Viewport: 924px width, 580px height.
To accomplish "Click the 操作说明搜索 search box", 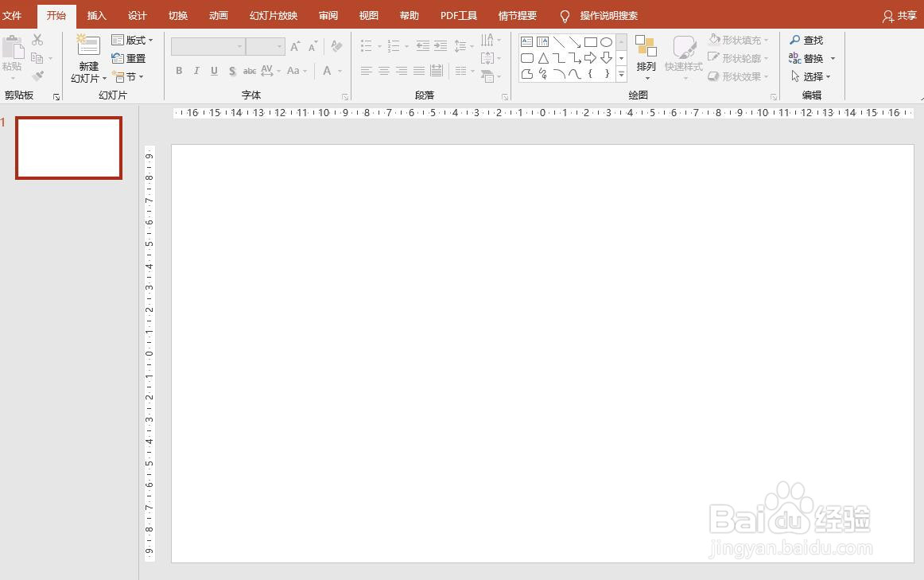I will pos(609,15).
